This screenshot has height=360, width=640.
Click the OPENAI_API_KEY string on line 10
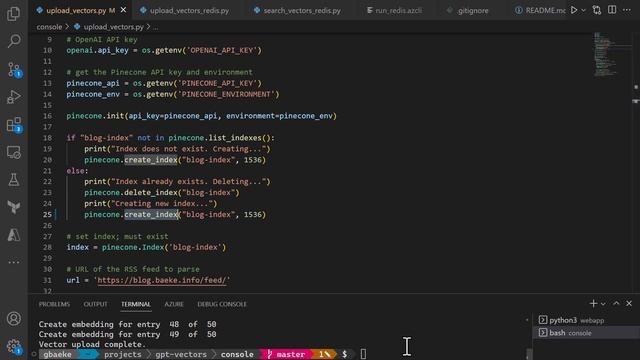coord(222,50)
